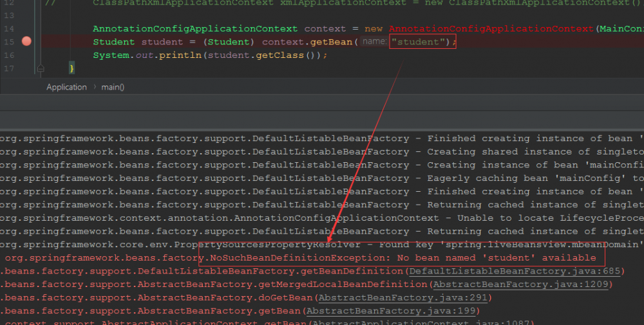The width and height of the screenshot is (644, 325).
Task: Open AbstractBeanFactory.java:1209 stack trace link
Action: 521,284
